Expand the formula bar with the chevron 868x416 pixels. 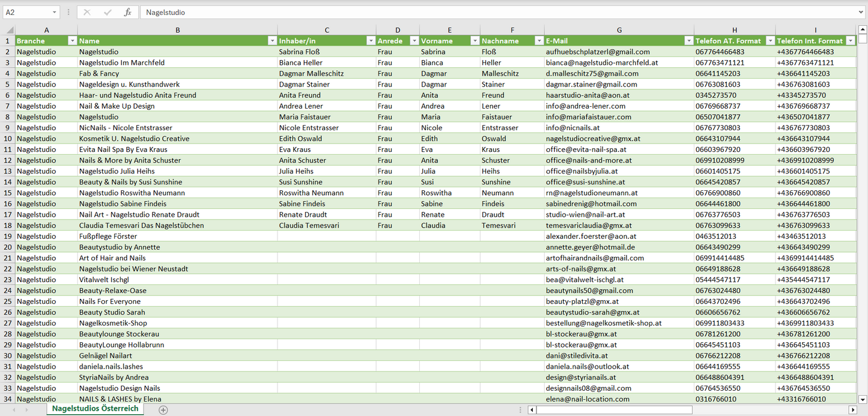861,12
